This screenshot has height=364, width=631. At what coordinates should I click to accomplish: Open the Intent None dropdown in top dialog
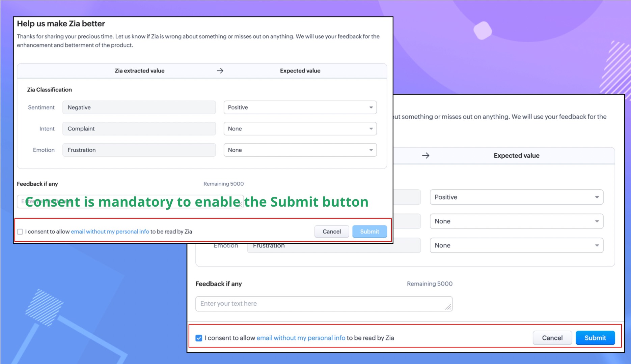point(300,129)
